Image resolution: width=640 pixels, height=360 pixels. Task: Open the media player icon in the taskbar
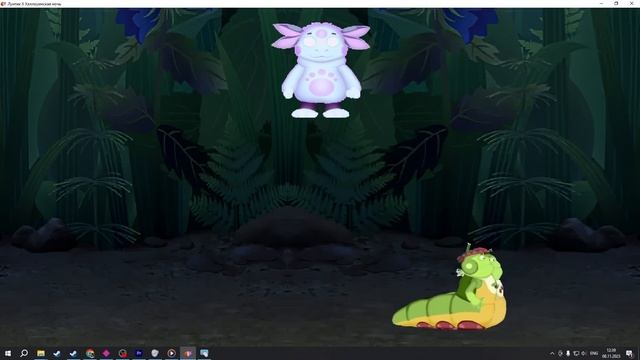171,353
